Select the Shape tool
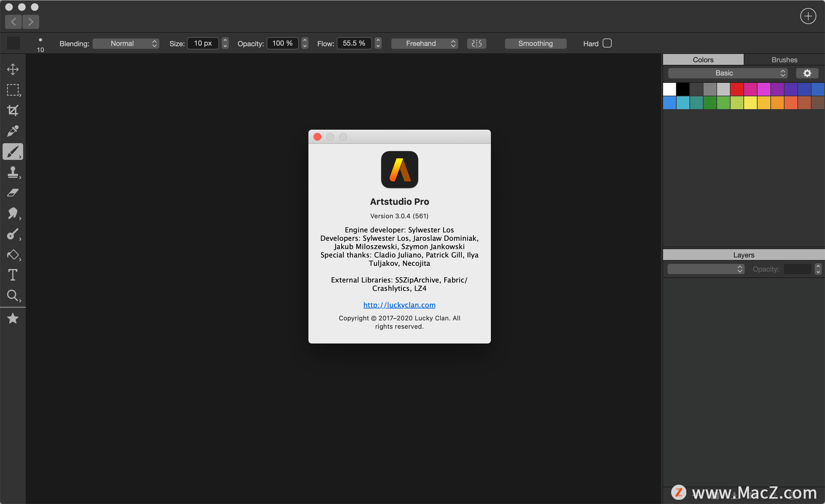The height and width of the screenshot is (504, 825). point(12,254)
